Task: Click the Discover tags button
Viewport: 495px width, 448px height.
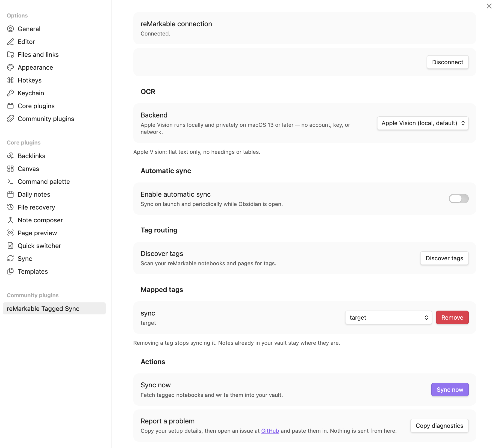Action: pyautogui.click(x=444, y=258)
